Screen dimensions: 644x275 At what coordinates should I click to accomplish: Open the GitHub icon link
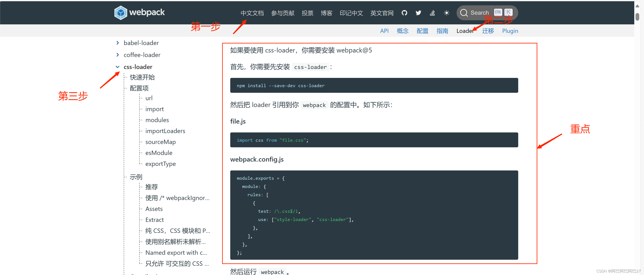[404, 13]
